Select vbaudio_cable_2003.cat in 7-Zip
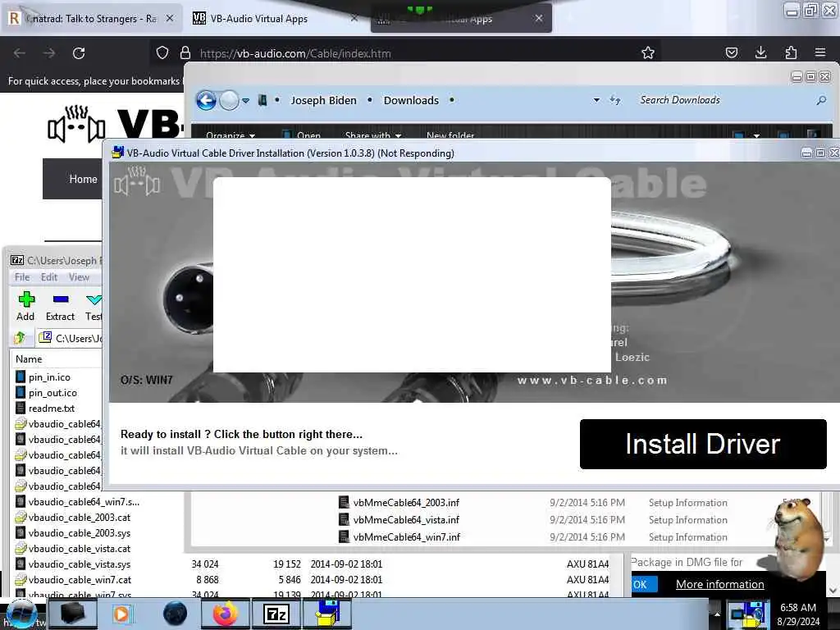Screen dimensions: 840x630 point(80,518)
